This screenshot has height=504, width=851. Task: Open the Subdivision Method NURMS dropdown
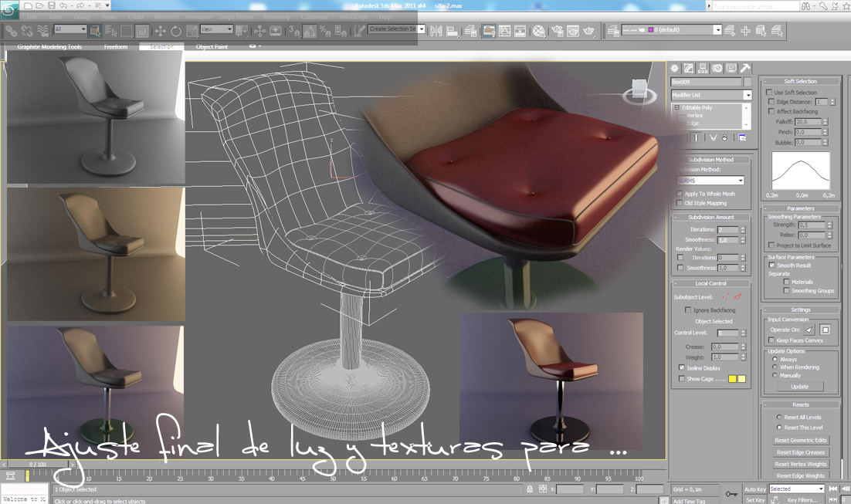(x=710, y=180)
